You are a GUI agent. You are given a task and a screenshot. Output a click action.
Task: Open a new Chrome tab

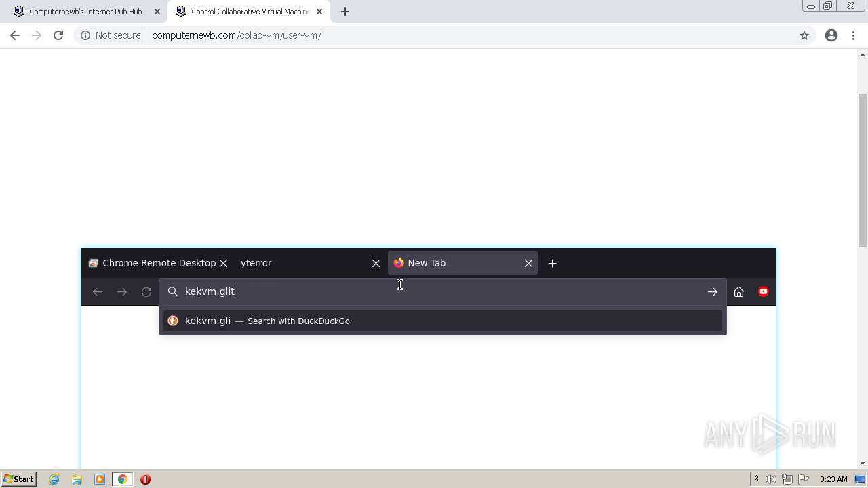coord(345,12)
